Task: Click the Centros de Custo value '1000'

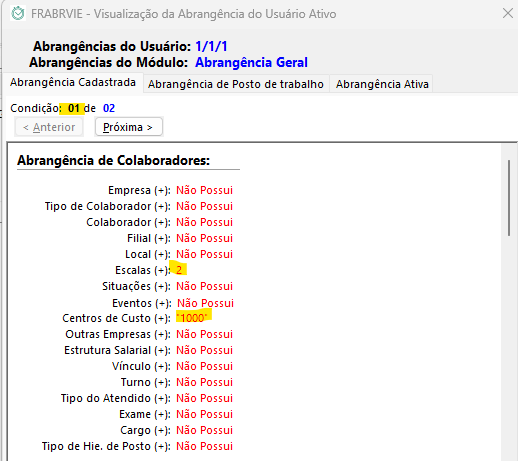Action: pos(192,318)
